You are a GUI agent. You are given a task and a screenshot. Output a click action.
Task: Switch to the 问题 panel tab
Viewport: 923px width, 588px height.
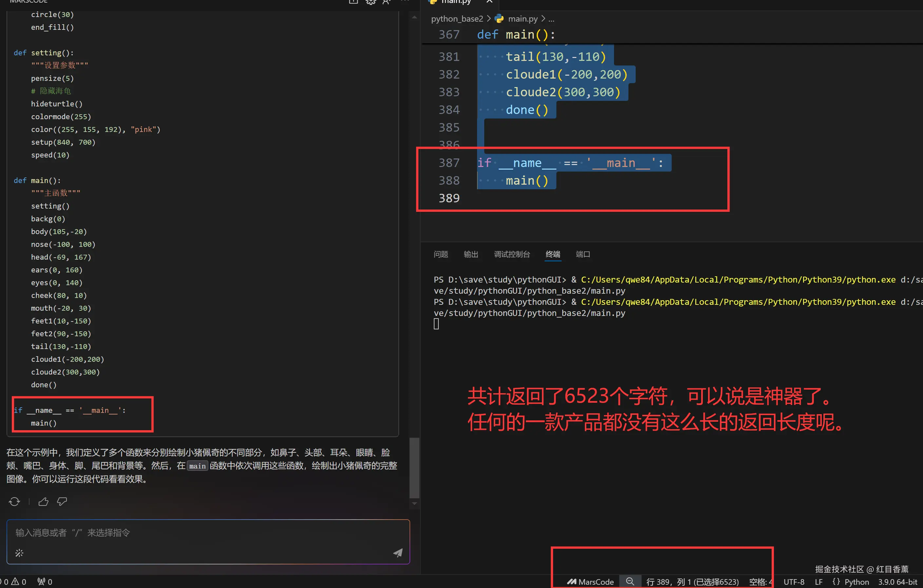440,254
